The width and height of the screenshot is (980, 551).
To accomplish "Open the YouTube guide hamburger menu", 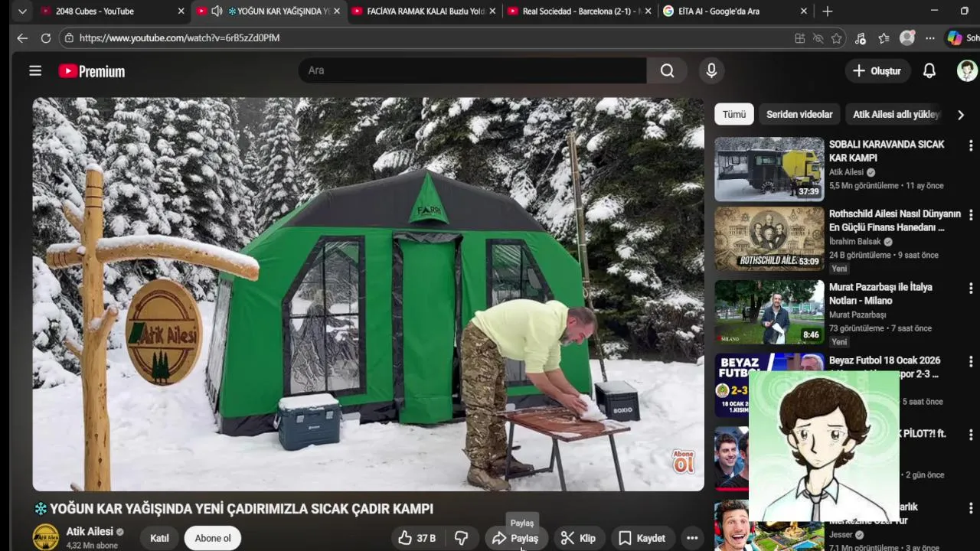I will [x=35, y=70].
